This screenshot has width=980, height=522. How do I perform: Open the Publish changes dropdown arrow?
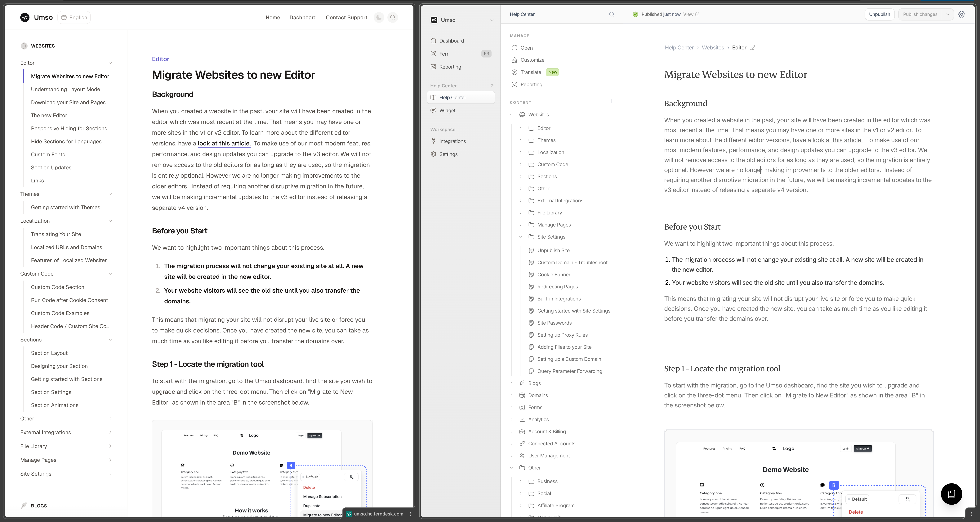pyautogui.click(x=948, y=15)
